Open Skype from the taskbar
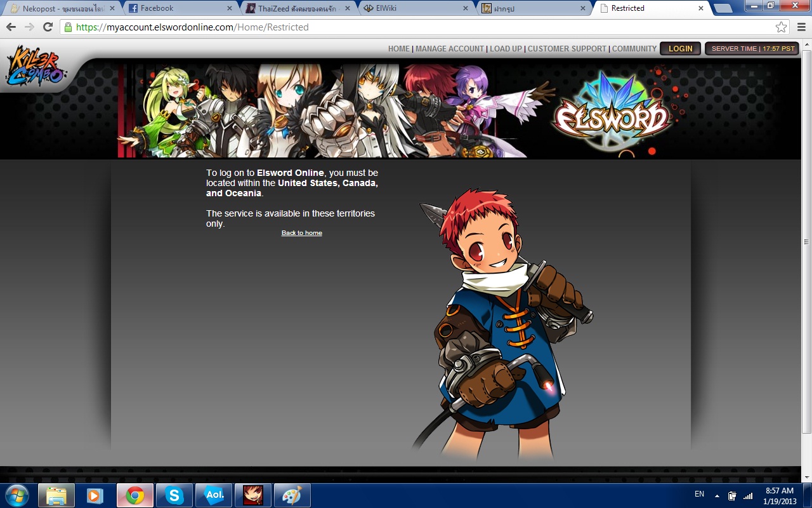Image resolution: width=812 pixels, height=508 pixels. [174, 495]
